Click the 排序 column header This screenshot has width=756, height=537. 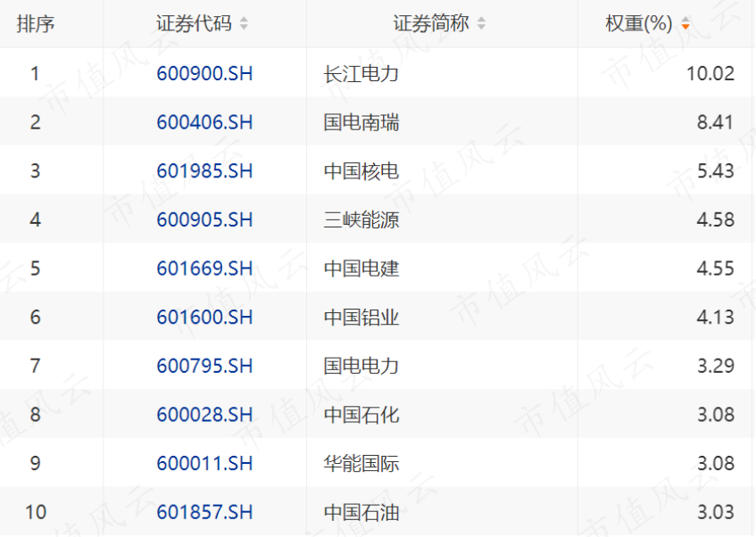coord(36,23)
